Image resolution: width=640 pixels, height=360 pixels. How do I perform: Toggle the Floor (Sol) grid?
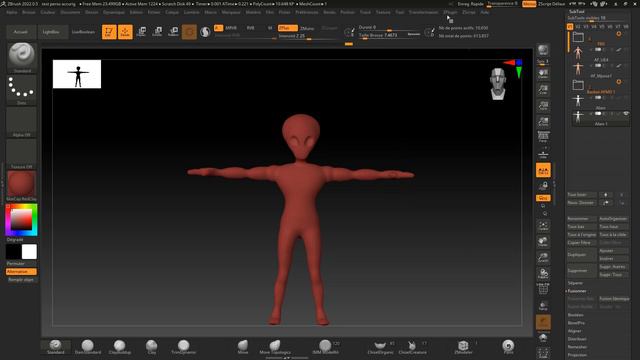coord(543,154)
